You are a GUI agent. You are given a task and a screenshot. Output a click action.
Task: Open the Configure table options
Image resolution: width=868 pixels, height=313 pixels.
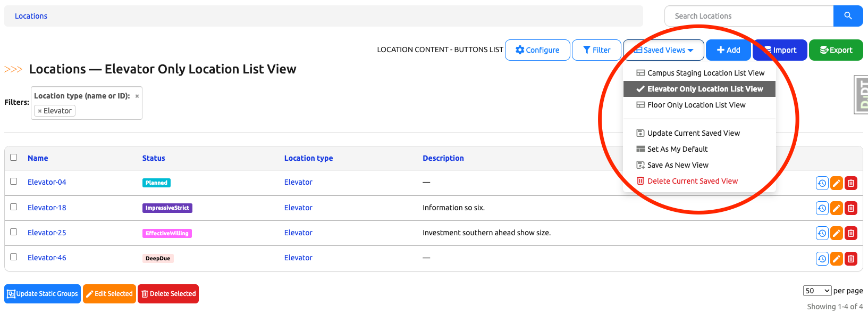(537, 50)
